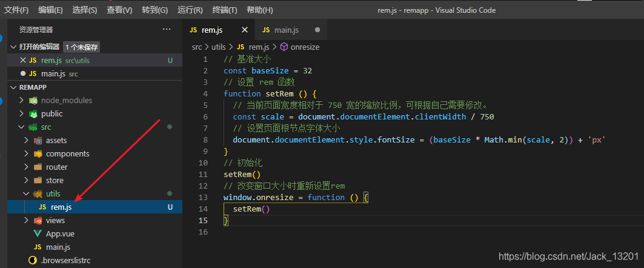Click unsaved dot on main.js tab
The width and height of the screenshot is (644, 268).
pos(317,30)
